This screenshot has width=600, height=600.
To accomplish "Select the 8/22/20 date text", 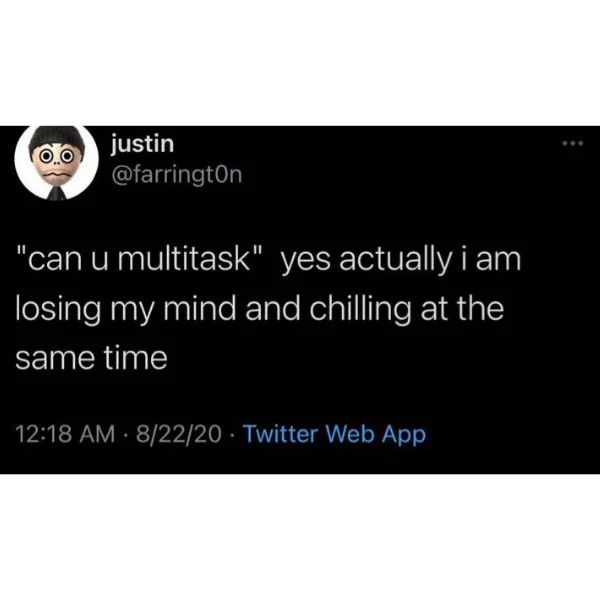I will tap(178, 434).
